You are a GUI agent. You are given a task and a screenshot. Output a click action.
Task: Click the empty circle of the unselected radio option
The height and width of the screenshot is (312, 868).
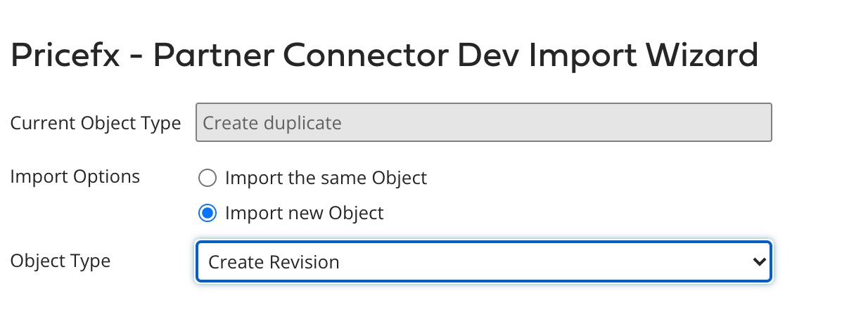207,178
